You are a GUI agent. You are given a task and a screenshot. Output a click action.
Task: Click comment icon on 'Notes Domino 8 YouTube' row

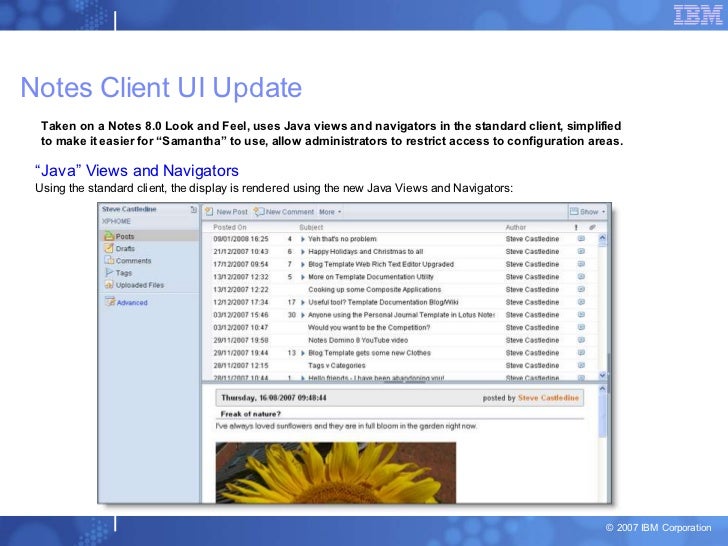[581, 340]
